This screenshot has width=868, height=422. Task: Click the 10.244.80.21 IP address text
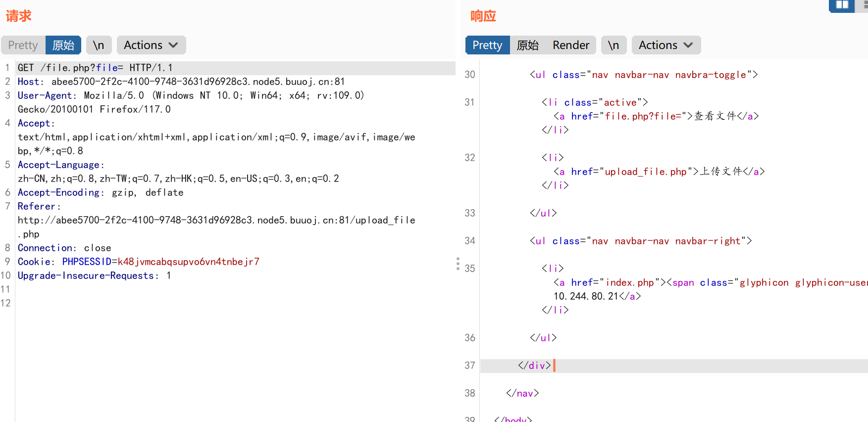click(x=586, y=296)
